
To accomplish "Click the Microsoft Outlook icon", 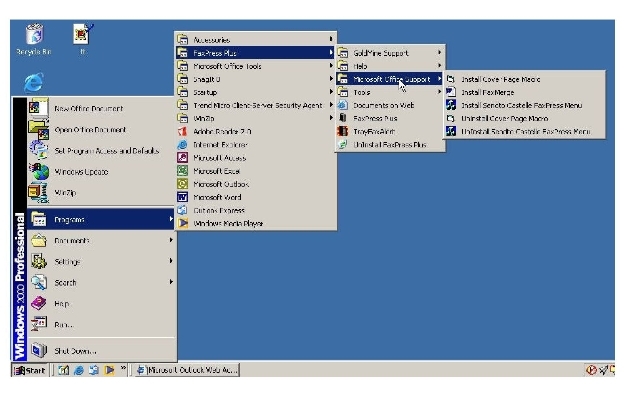I will tap(183, 184).
